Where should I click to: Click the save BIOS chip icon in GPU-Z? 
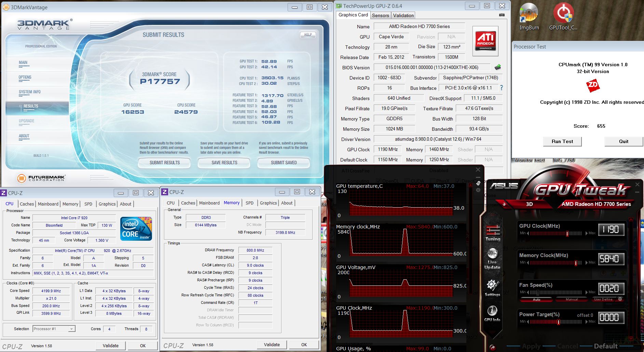(498, 67)
